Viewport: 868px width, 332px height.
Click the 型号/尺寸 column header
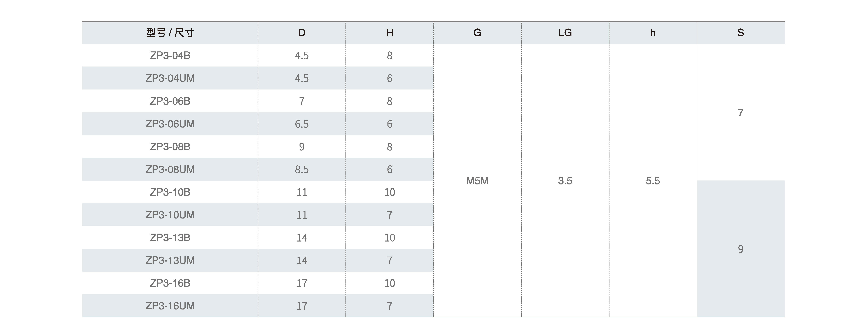click(x=170, y=33)
